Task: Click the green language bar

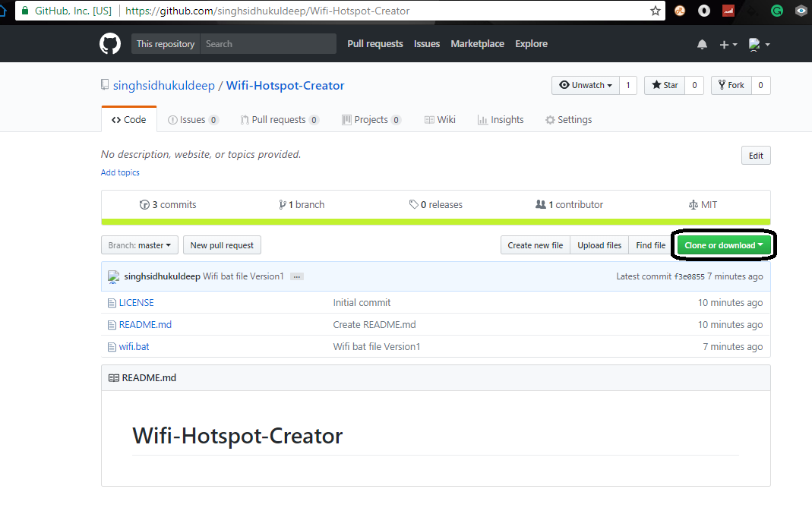Action: 435,222
